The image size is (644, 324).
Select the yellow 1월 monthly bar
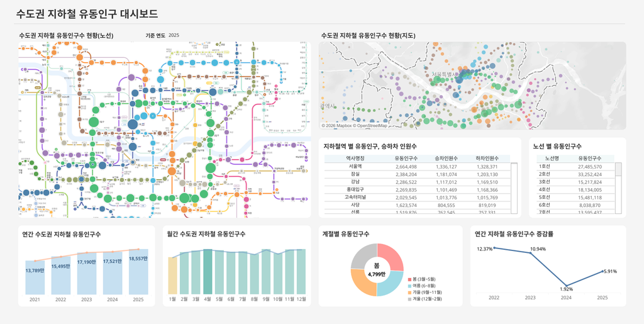click(172, 276)
